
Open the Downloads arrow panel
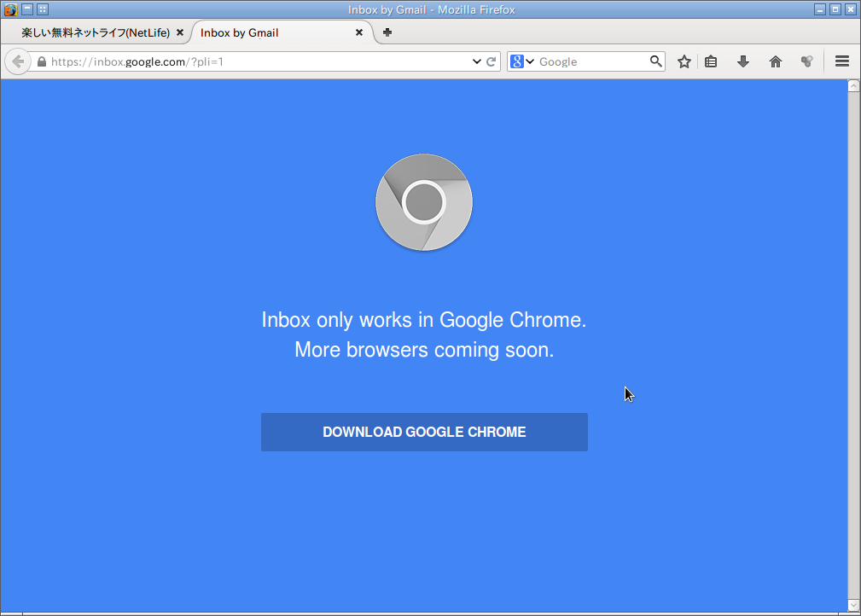pos(743,61)
